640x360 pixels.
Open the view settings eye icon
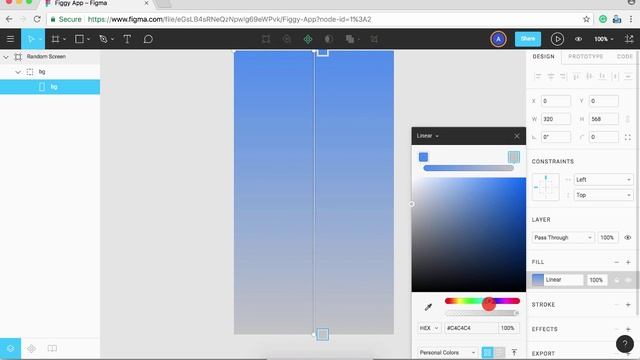578,39
